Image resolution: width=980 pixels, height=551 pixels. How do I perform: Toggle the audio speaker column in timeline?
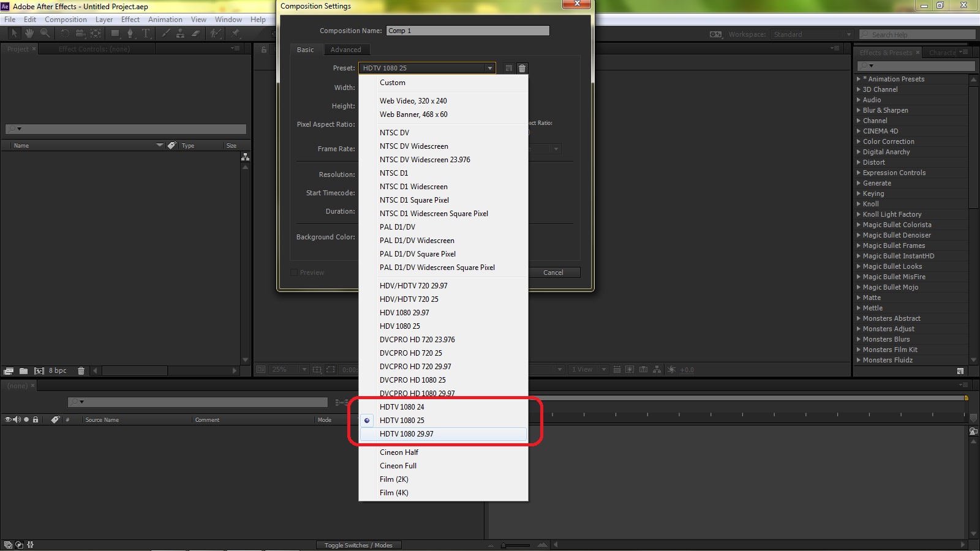17,419
